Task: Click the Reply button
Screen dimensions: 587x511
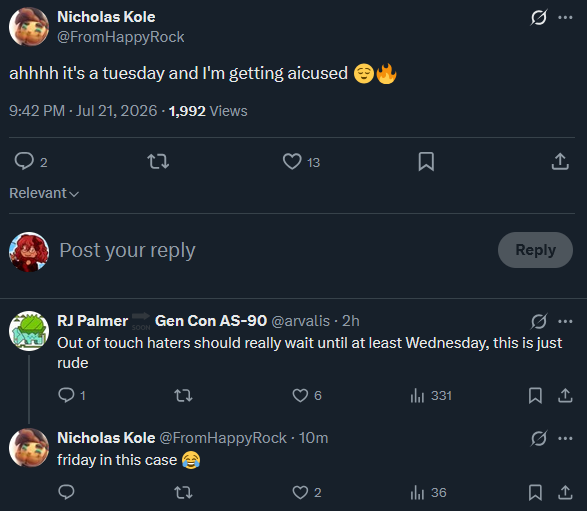Action: coord(535,250)
